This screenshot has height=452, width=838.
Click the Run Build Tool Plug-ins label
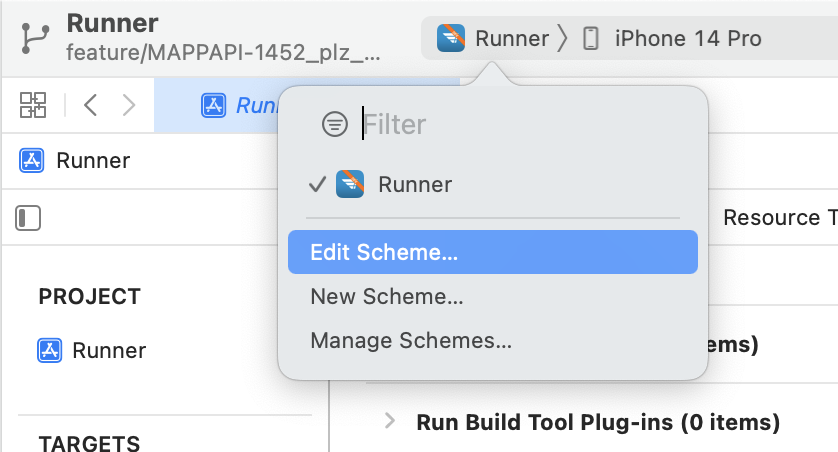pos(598,422)
